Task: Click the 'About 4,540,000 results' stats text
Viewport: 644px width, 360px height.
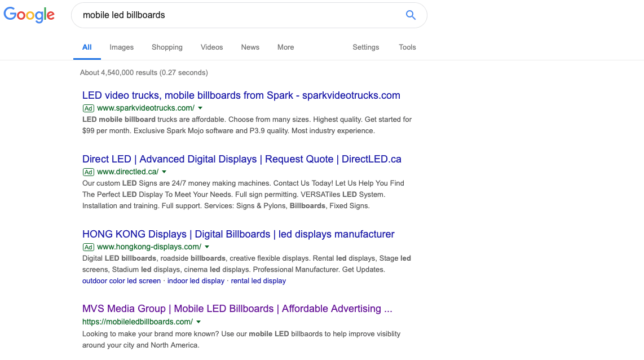Action: coord(144,73)
